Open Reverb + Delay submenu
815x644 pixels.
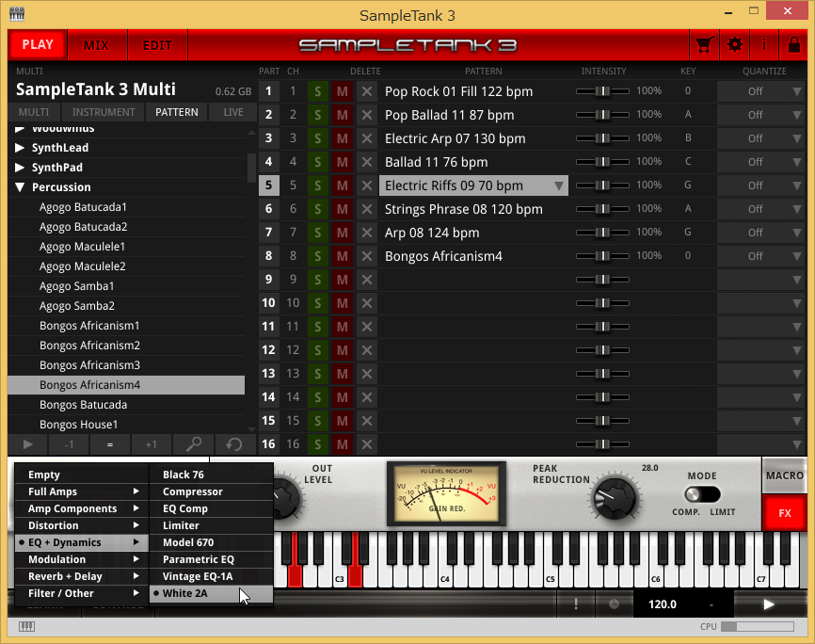pos(82,576)
